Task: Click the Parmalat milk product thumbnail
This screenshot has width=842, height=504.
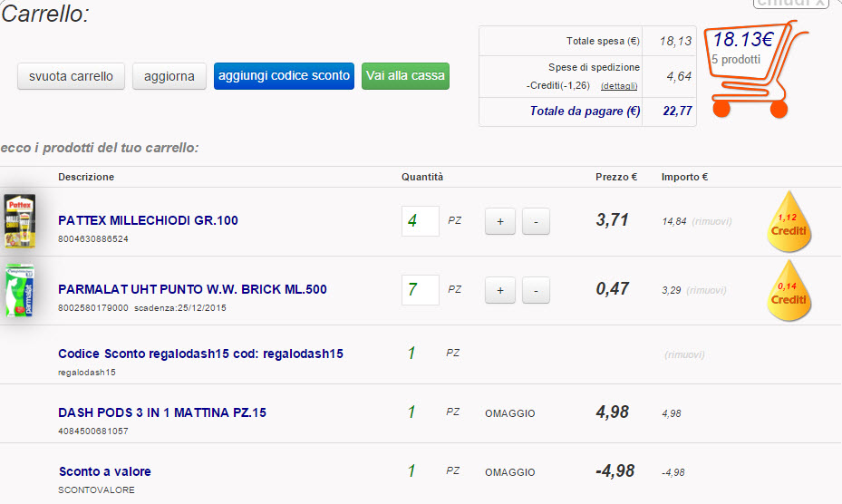Action: pyautogui.click(x=19, y=290)
